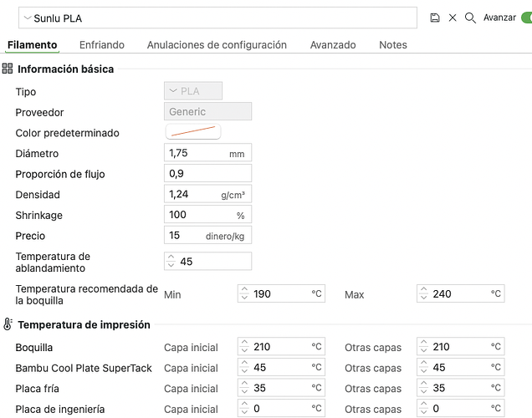Increase Placa de ingeniería Otras capas temperature
Viewport: 532px width, 418px height.
click(x=424, y=405)
